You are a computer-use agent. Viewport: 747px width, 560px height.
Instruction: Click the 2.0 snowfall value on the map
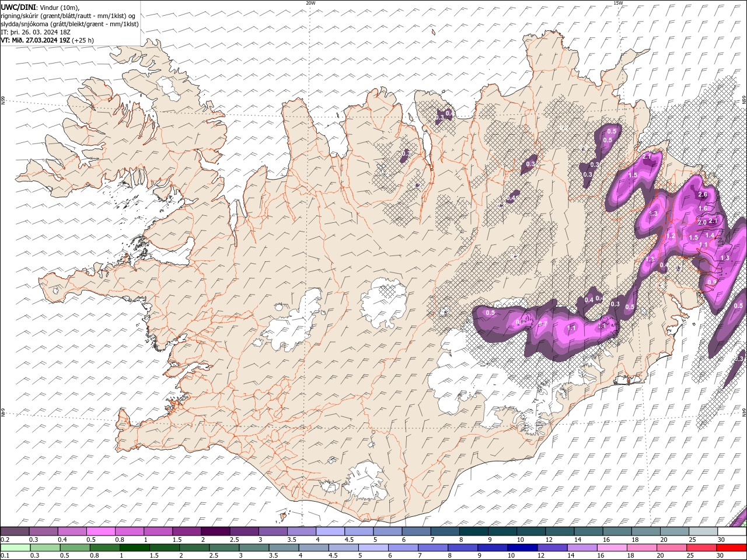pos(702,222)
